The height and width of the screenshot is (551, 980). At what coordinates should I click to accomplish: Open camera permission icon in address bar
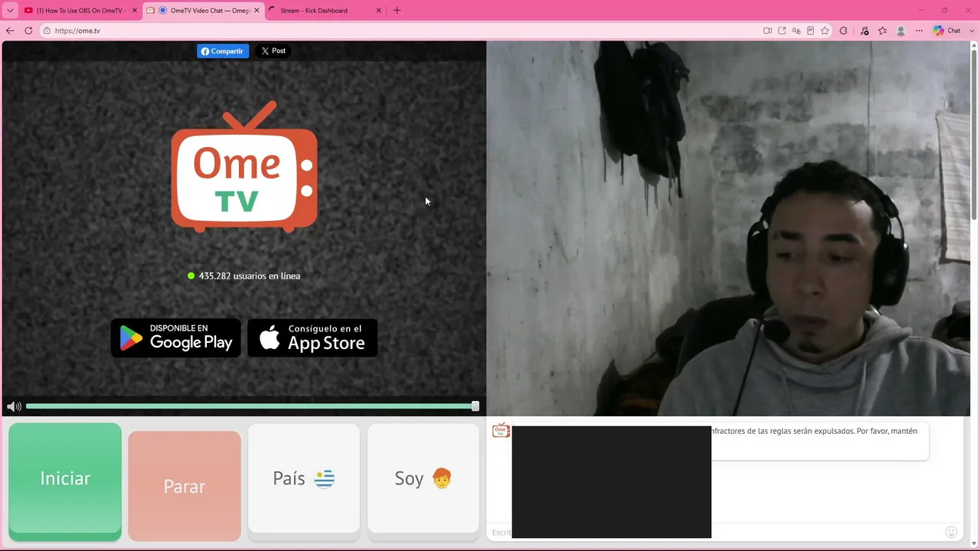click(x=767, y=31)
